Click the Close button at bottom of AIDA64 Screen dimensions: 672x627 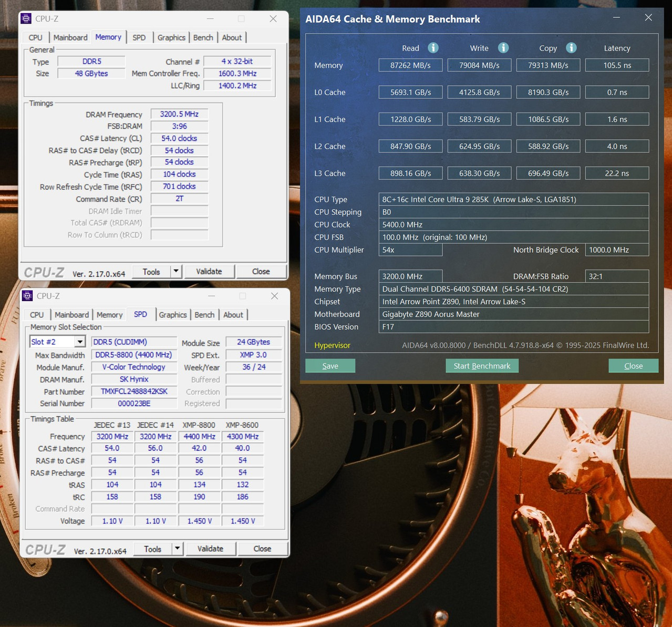633,366
